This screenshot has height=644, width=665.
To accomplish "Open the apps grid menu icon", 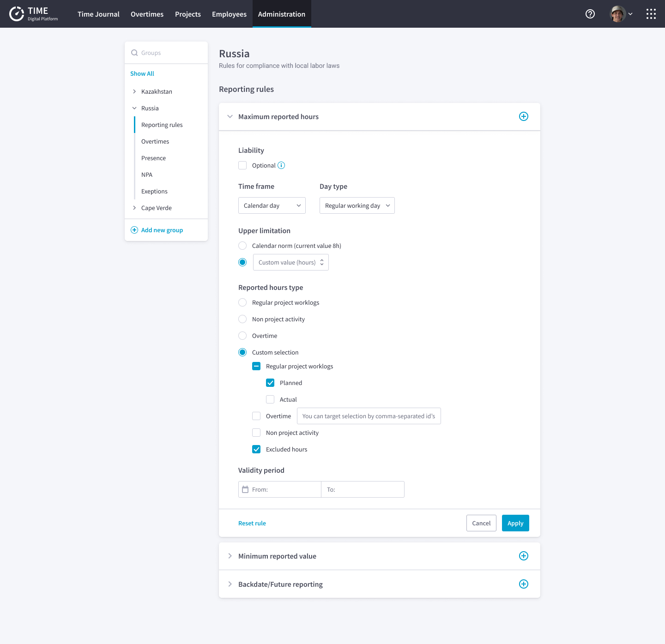I will (651, 14).
